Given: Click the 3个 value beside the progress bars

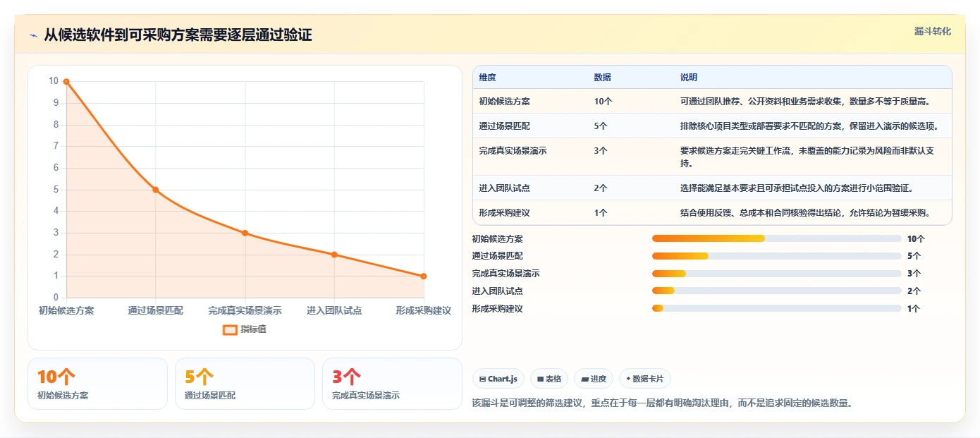Looking at the screenshot, I should tap(914, 274).
